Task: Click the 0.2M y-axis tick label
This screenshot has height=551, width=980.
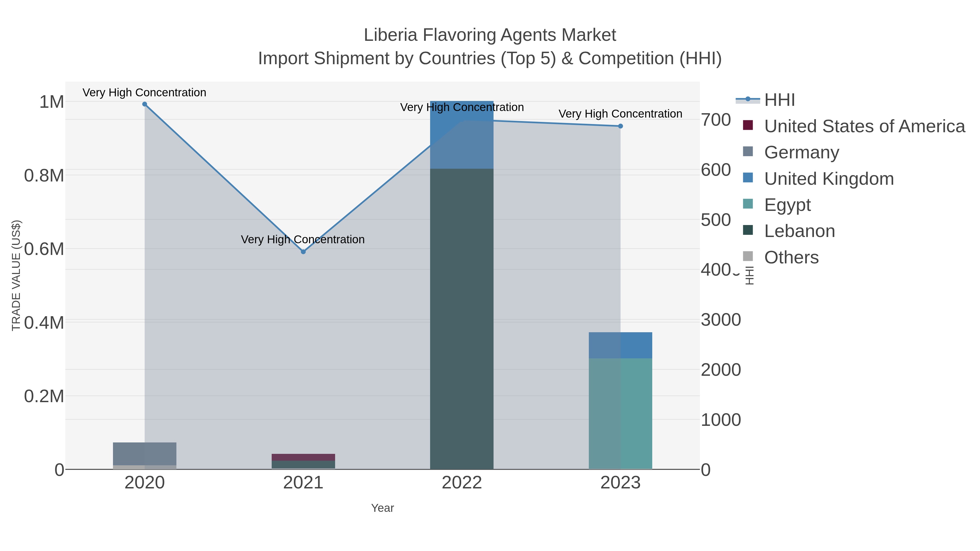Action: [44, 397]
